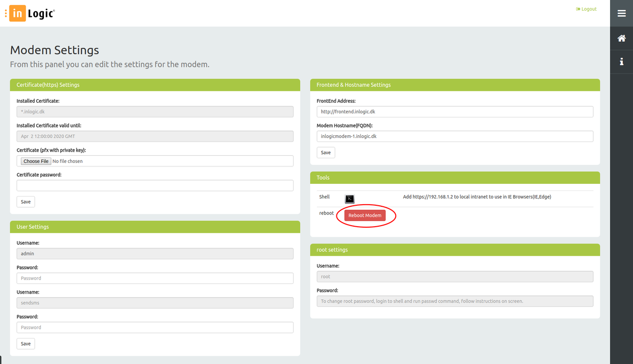
Task: Open the hamburger menu icon
Action: point(621,13)
